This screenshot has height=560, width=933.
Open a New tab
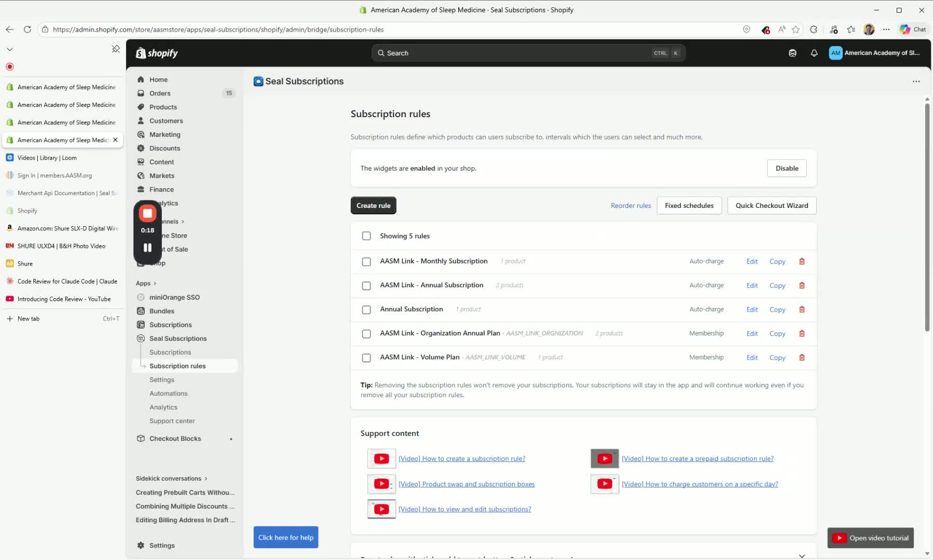(x=62, y=318)
